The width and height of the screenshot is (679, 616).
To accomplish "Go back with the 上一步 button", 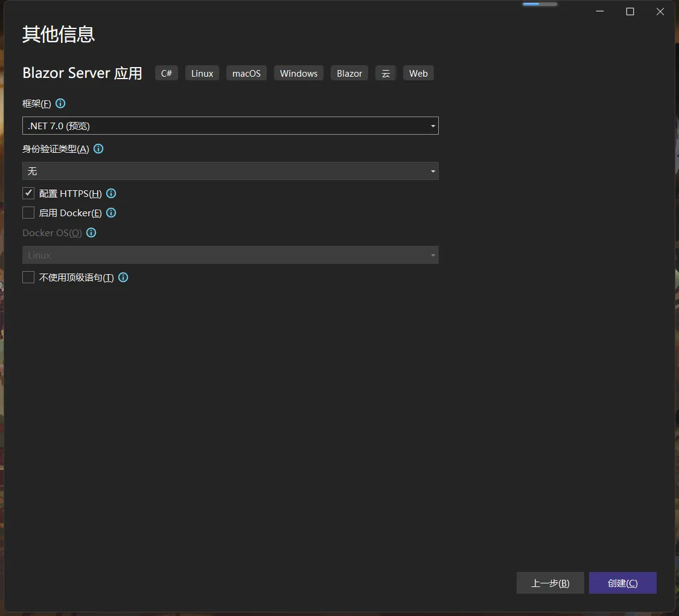I will (x=550, y=583).
